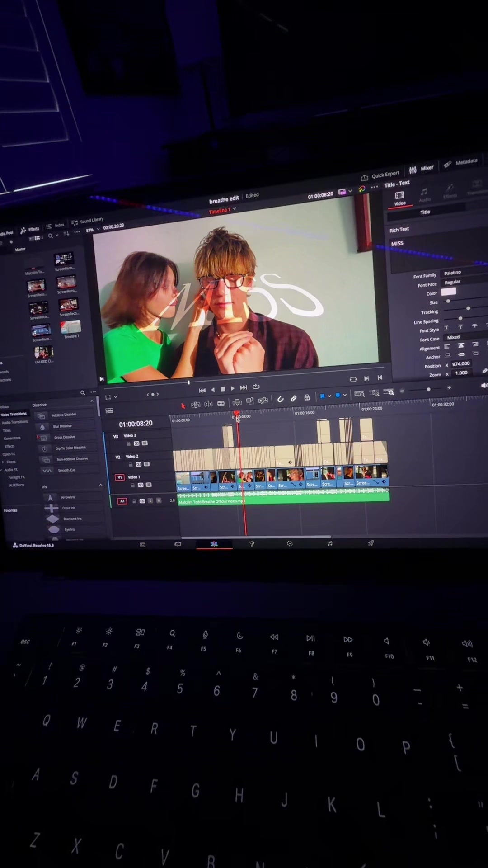
Task: Open Font Case Mixed dropdown
Action: [x=465, y=337]
